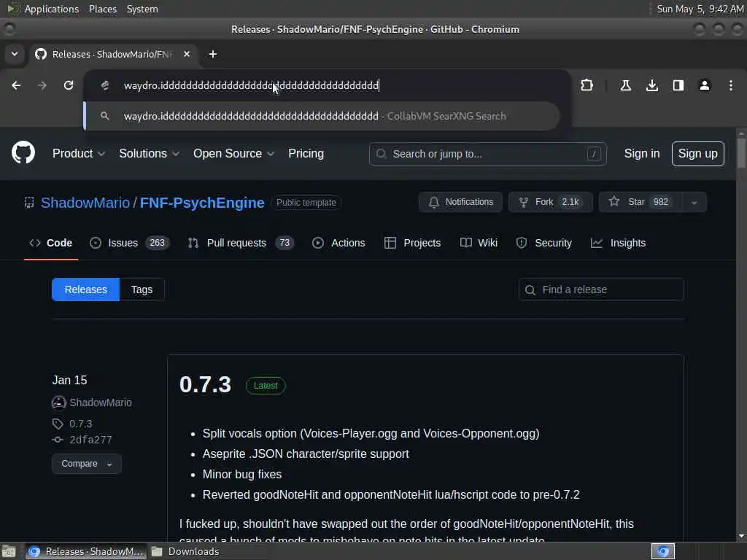Open the profile avatar icon
The image size is (747, 560).
(705, 85)
